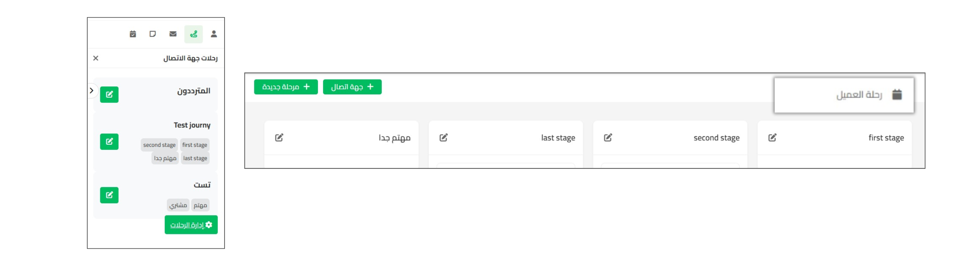Edit the last stage column title
980x266 pixels.
pos(444,138)
